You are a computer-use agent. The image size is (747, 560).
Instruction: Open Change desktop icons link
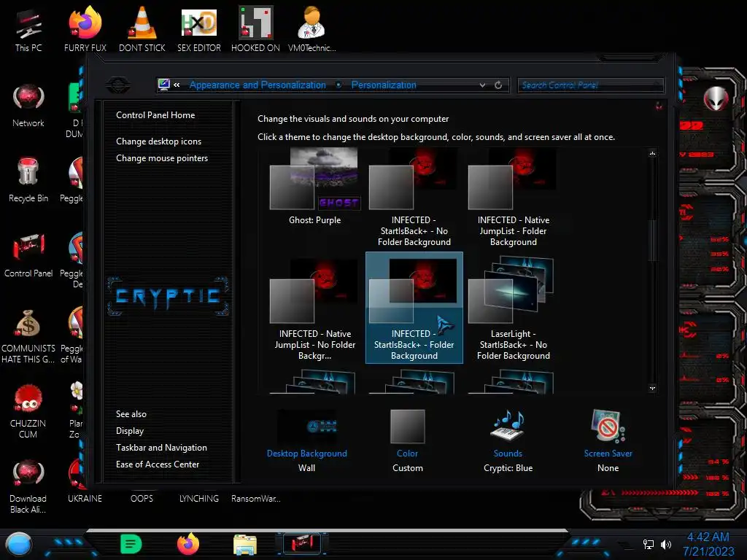(x=158, y=141)
